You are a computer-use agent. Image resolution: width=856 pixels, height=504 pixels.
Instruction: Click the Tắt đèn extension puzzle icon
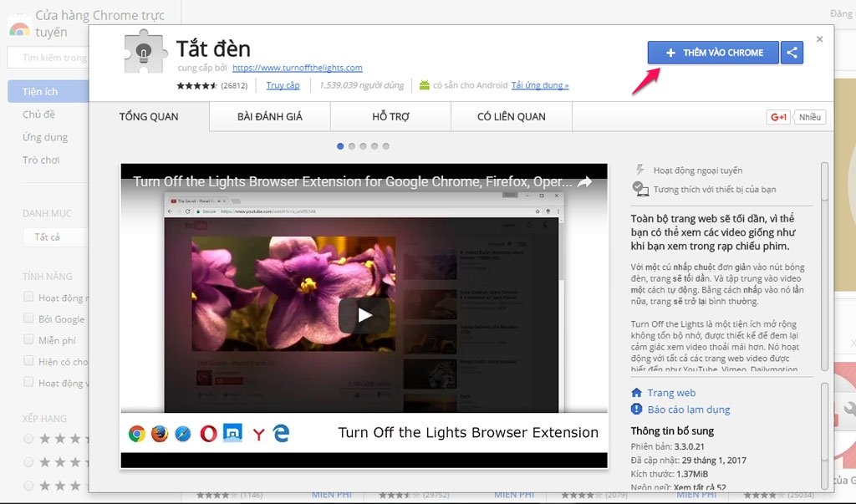(x=143, y=53)
